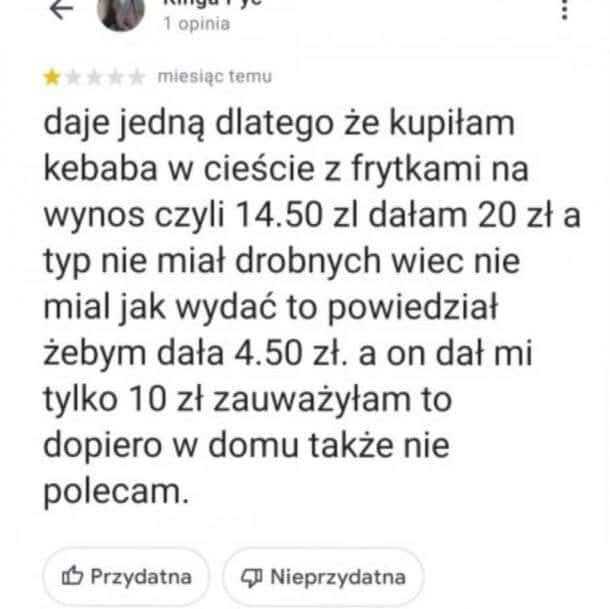Select the second grey rating star
Screen dimensions: 610x609
pos(73,77)
